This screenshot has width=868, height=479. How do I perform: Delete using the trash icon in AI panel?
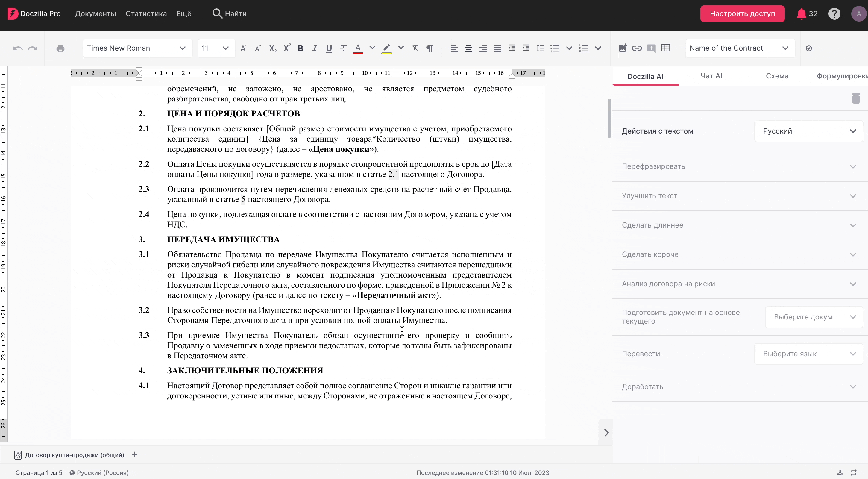coord(855,98)
